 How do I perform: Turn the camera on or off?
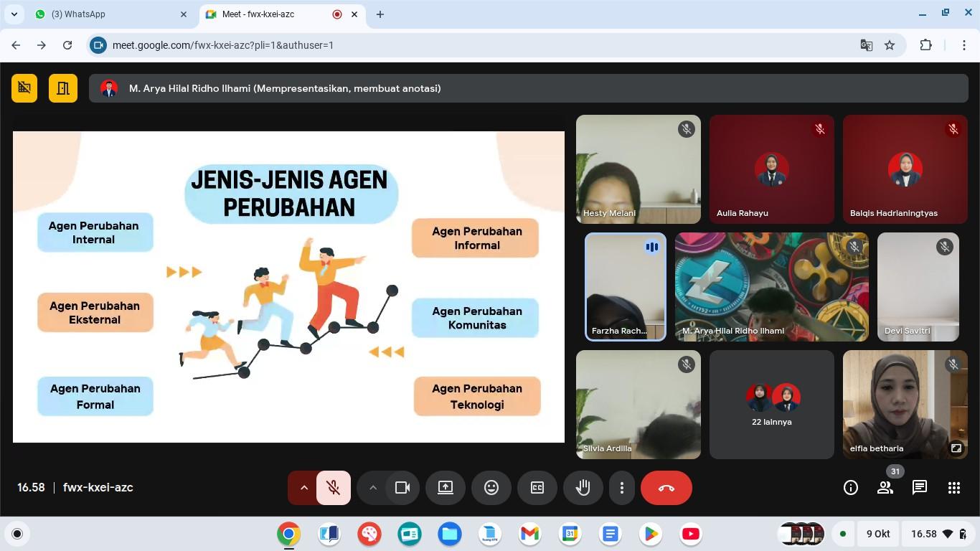[402, 488]
